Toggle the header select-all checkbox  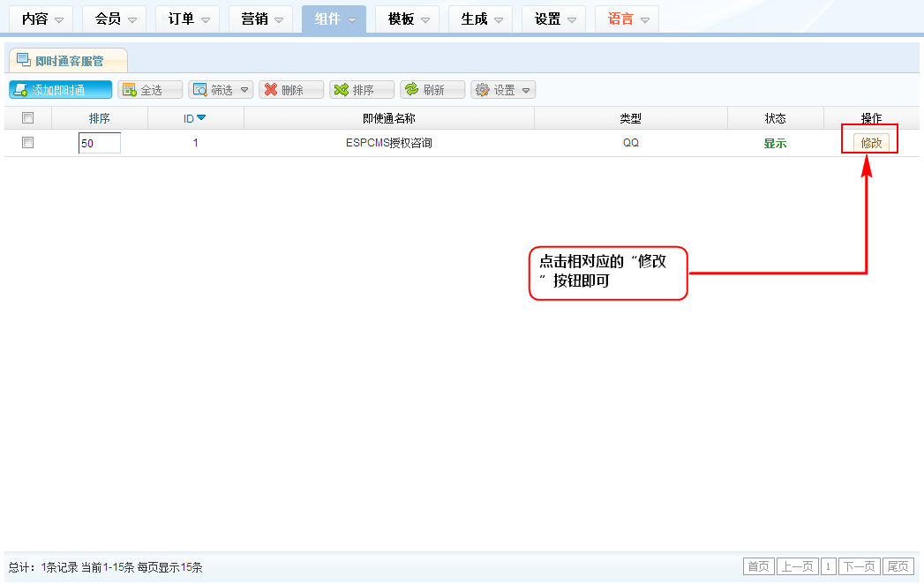pos(27,118)
